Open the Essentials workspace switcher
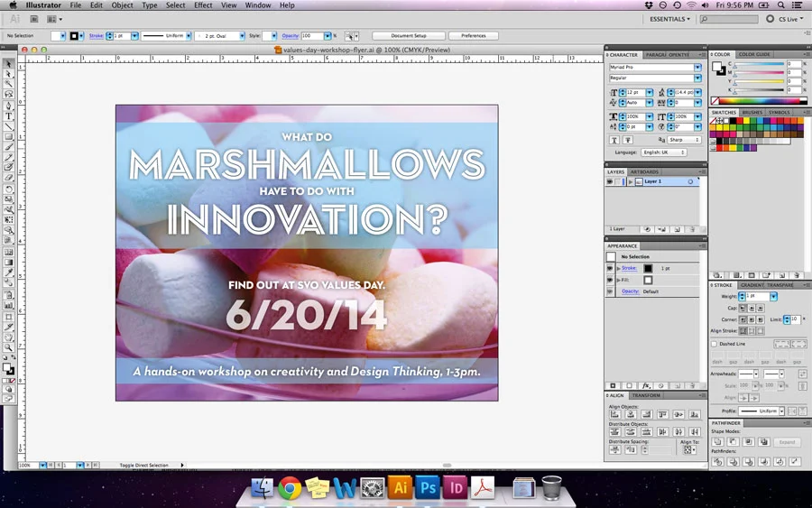The image size is (812, 508). pyautogui.click(x=670, y=19)
